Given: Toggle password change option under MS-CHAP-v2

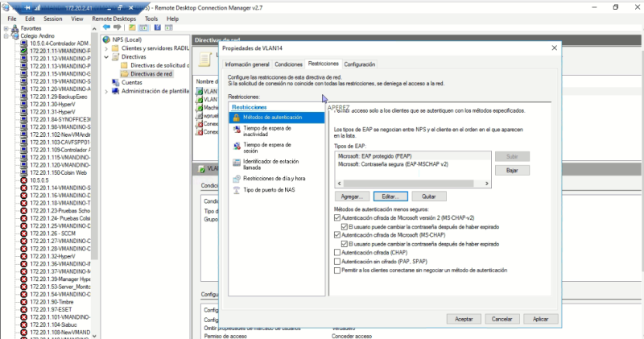Looking at the screenshot, I should (345, 227).
